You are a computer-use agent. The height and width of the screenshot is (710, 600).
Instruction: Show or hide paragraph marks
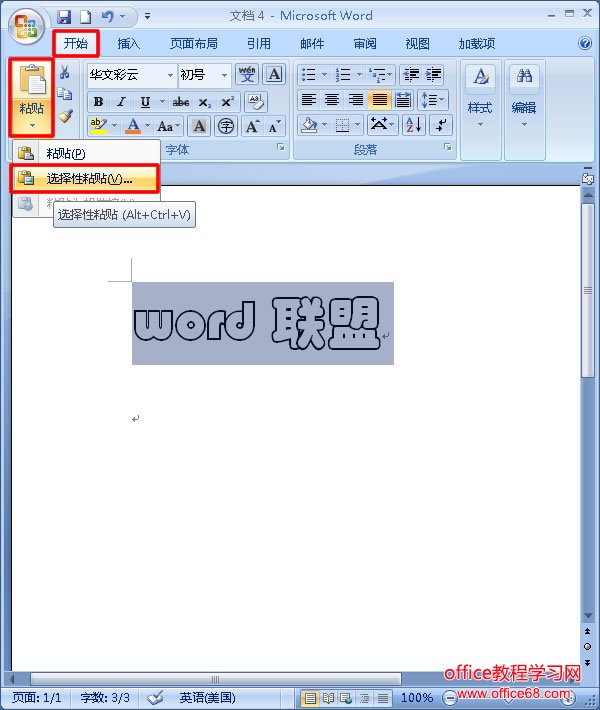click(441, 125)
